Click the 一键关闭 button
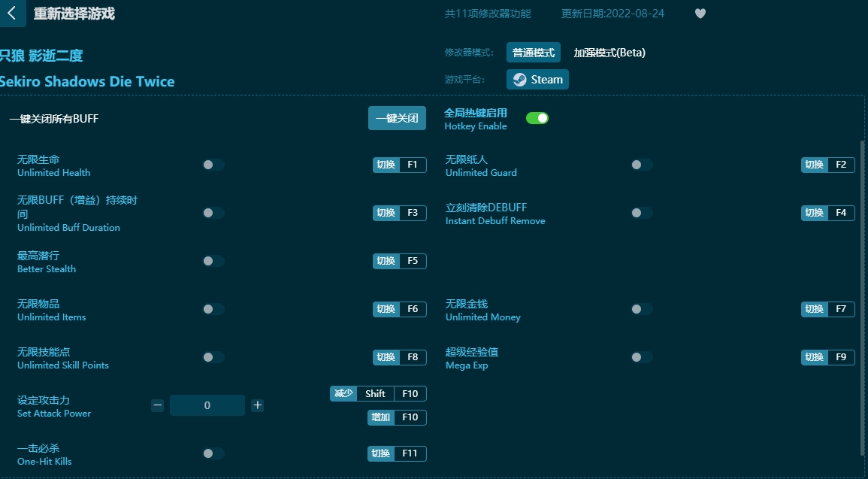 point(397,118)
